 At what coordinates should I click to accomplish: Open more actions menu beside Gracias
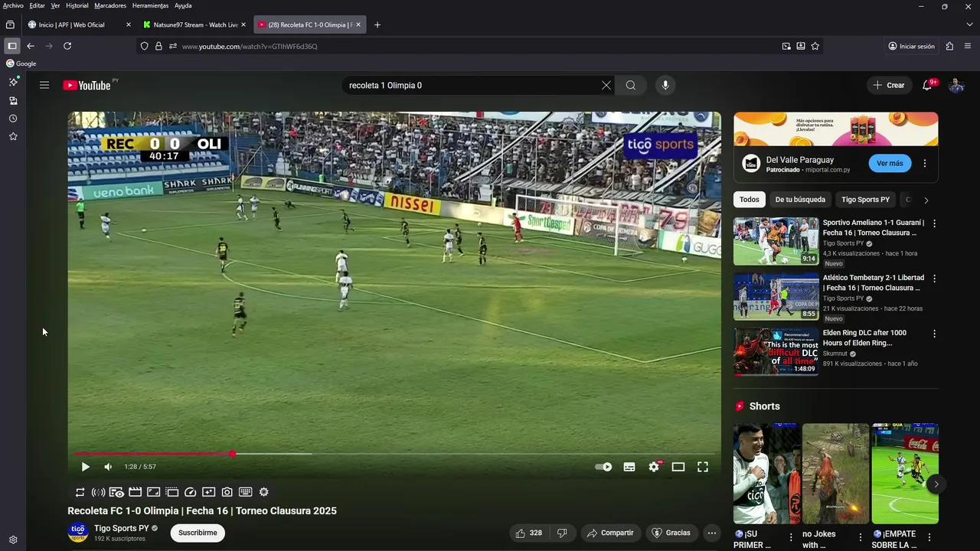712,533
